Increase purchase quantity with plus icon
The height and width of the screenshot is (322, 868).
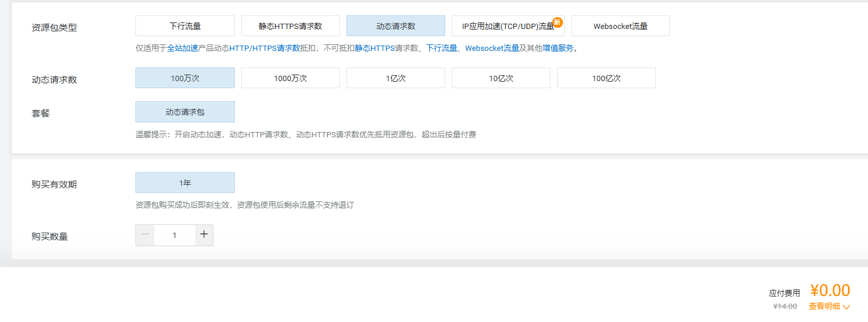[204, 235]
